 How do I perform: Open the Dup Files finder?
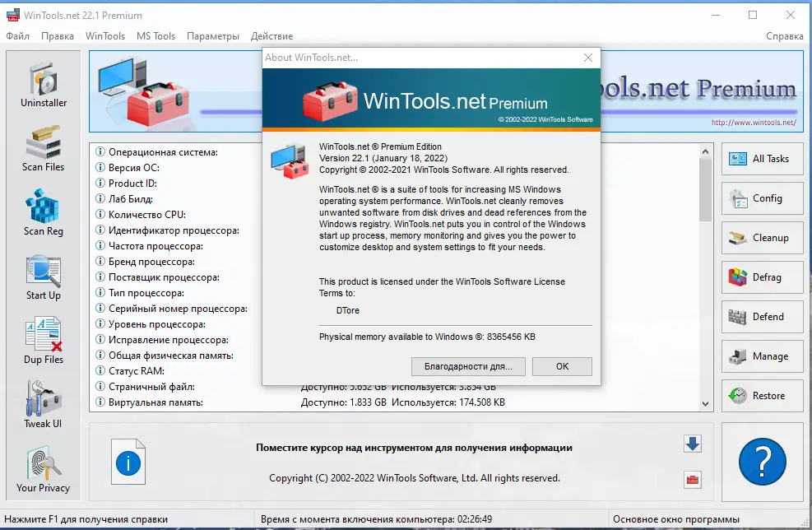42,339
